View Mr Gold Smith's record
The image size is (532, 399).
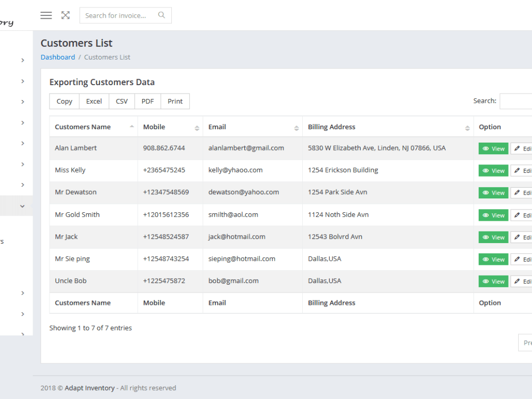point(493,215)
